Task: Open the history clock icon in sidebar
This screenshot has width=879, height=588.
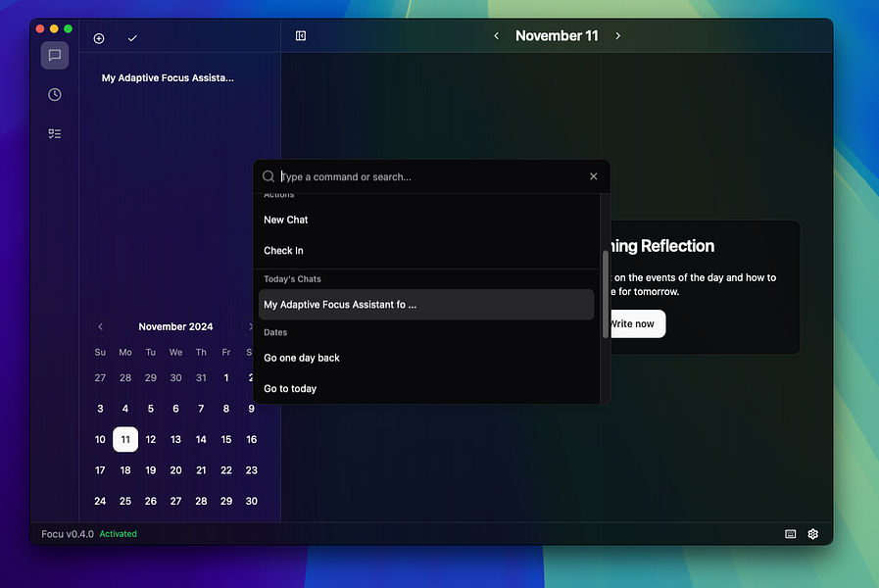Action: pos(54,95)
